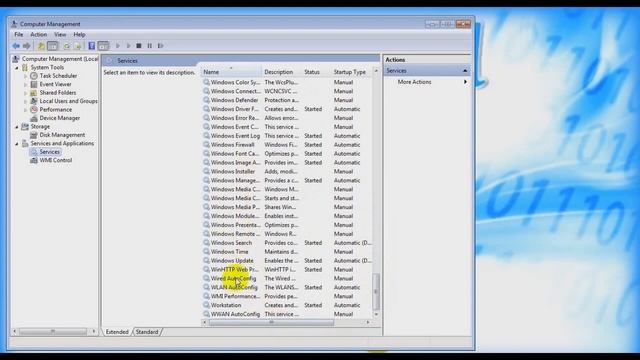Switch to the Standard tab
The image size is (640, 360).
[x=147, y=332]
